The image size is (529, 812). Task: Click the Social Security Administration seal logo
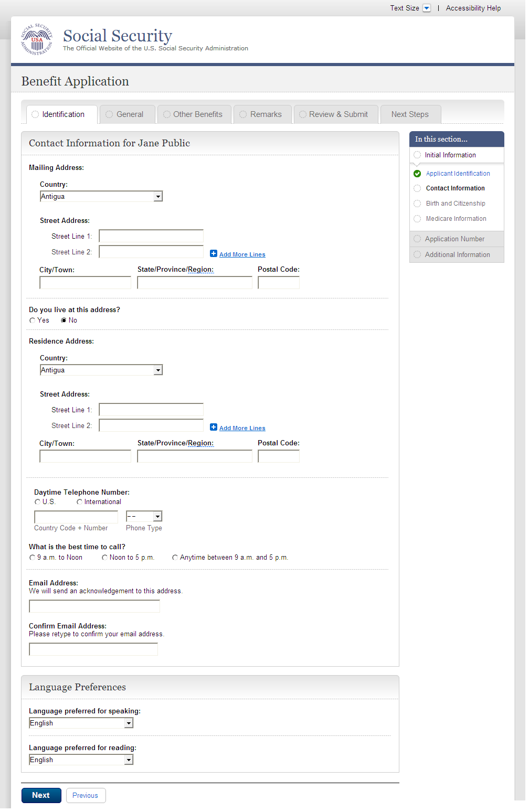pyautogui.click(x=37, y=40)
